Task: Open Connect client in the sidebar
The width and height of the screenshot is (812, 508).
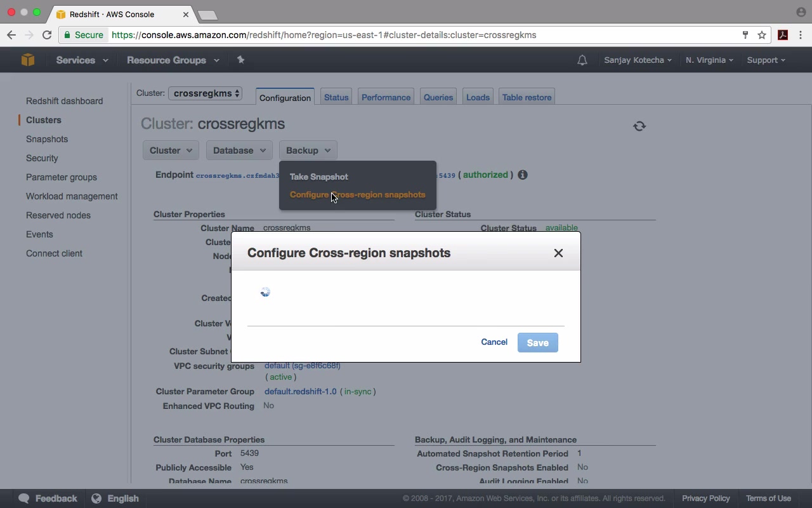Action: (54, 253)
